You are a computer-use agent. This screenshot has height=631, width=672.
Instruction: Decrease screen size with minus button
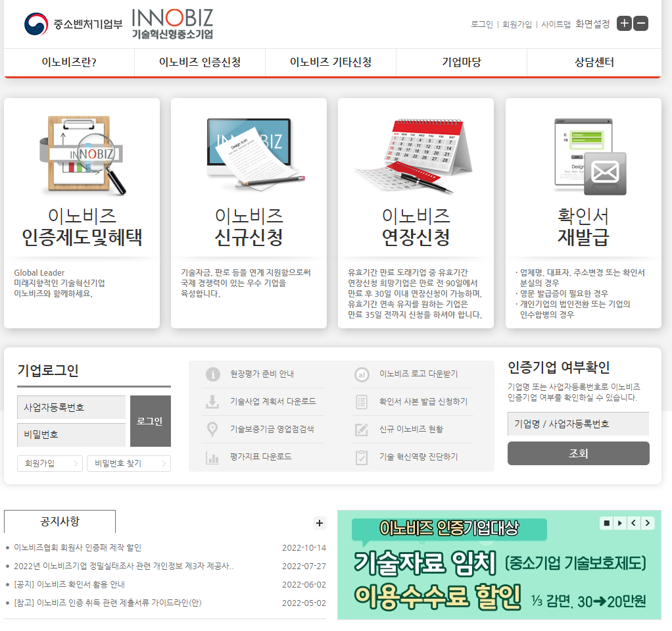[x=640, y=23]
